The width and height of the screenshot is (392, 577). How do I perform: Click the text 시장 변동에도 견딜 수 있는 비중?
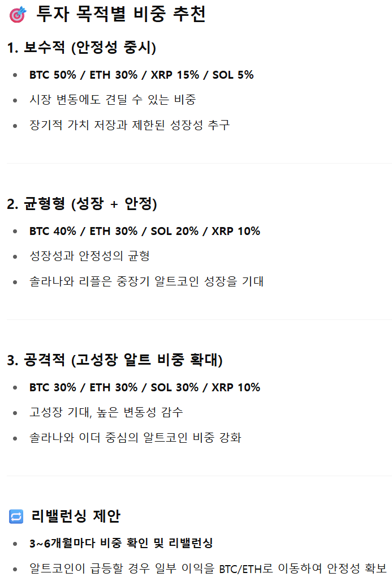113,99
